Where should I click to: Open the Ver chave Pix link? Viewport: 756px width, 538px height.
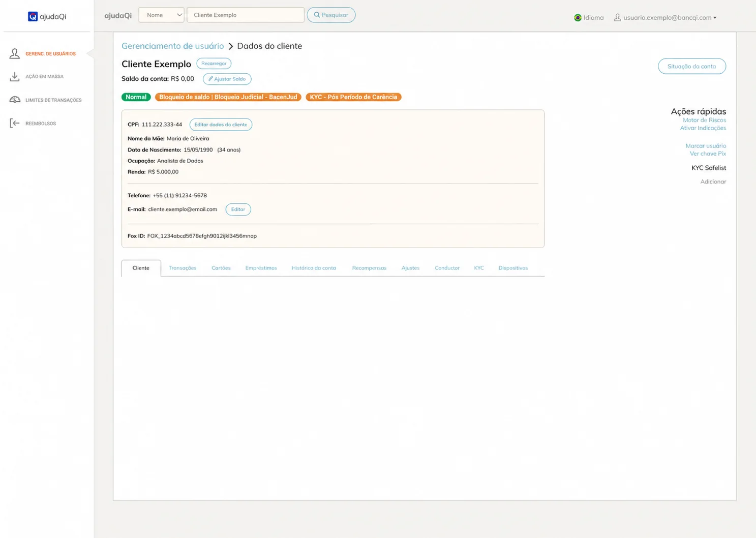click(708, 154)
